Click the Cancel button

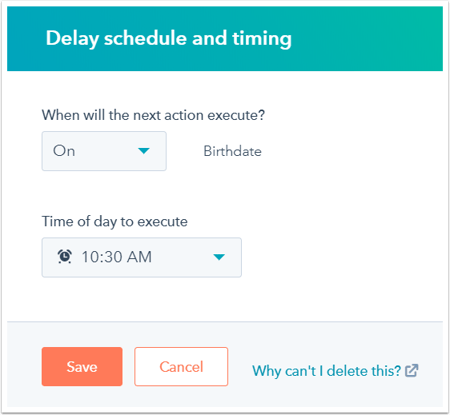(181, 367)
